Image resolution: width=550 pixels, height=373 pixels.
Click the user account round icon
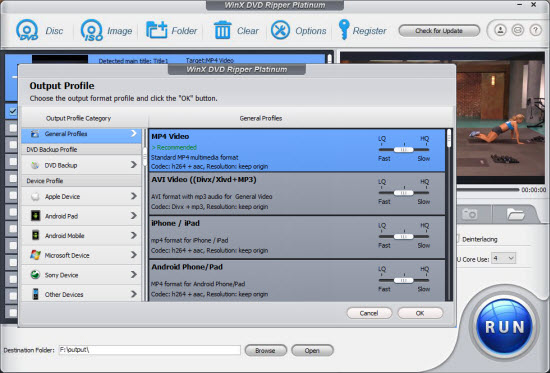point(500,30)
